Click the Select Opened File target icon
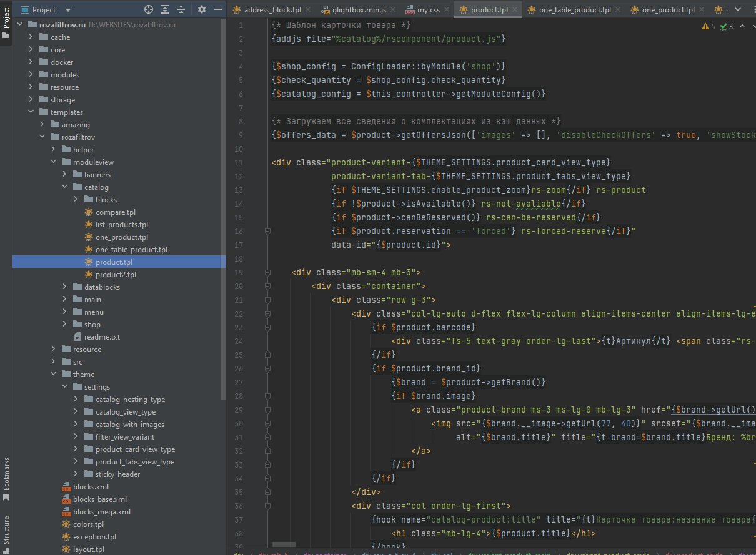Image resolution: width=756 pixels, height=555 pixels. click(149, 10)
